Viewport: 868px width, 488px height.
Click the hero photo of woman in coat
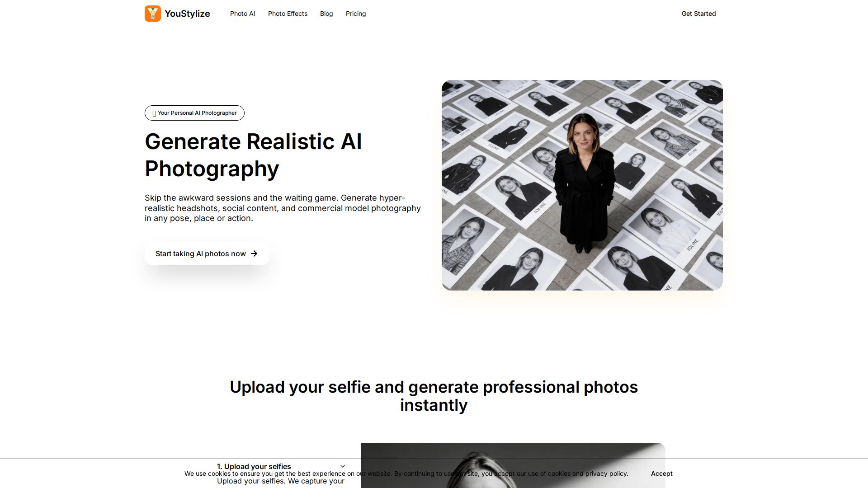click(x=582, y=185)
